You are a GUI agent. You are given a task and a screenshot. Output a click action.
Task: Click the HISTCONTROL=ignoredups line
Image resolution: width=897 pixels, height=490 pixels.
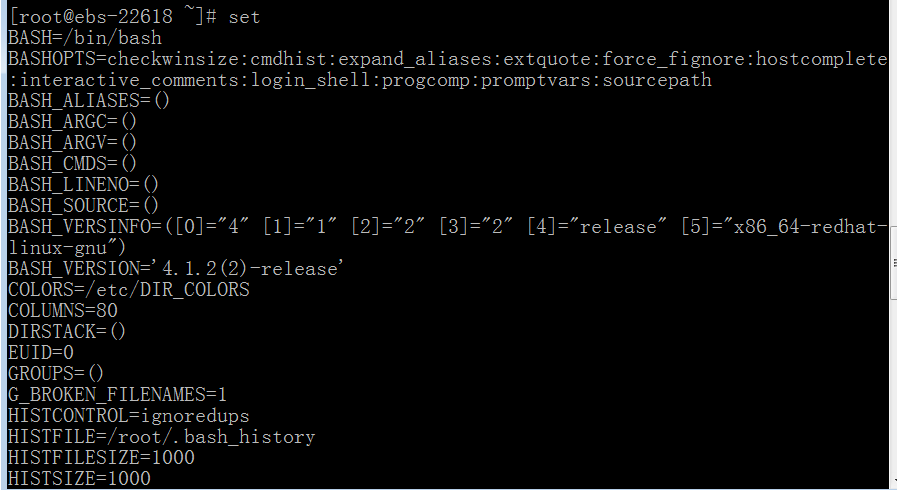129,416
